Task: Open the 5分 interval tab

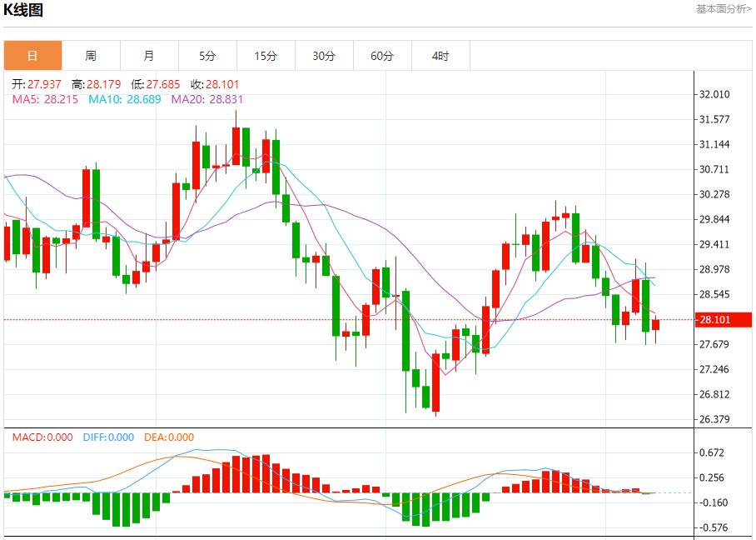Action: click(208, 56)
